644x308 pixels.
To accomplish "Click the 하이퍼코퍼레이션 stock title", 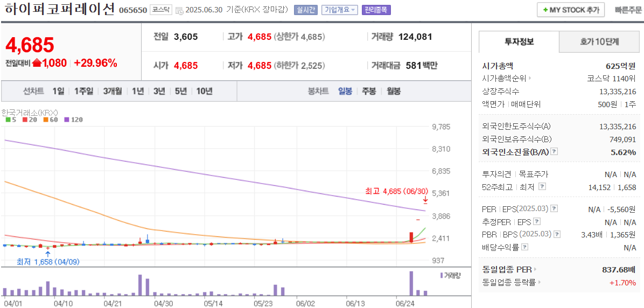I will [59, 10].
